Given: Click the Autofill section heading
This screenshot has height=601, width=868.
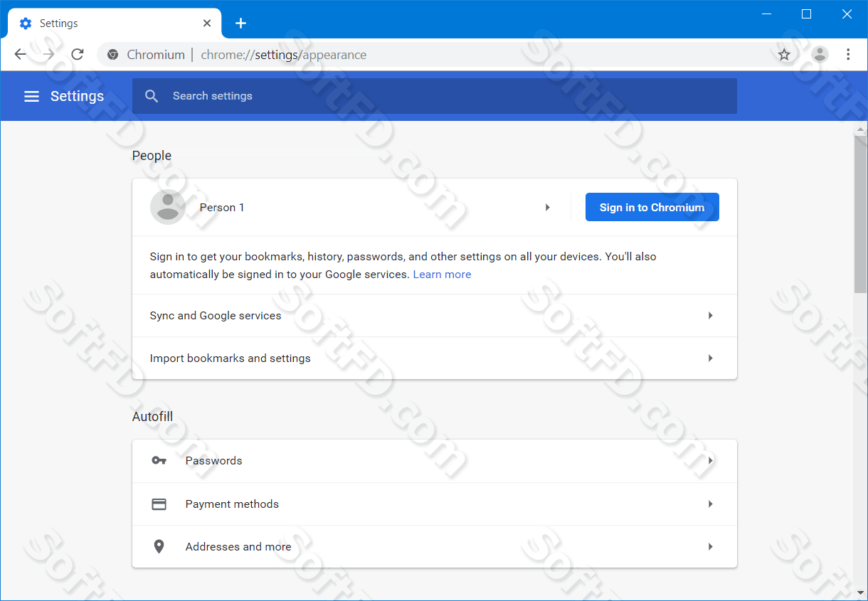Looking at the screenshot, I should pos(152,417).
